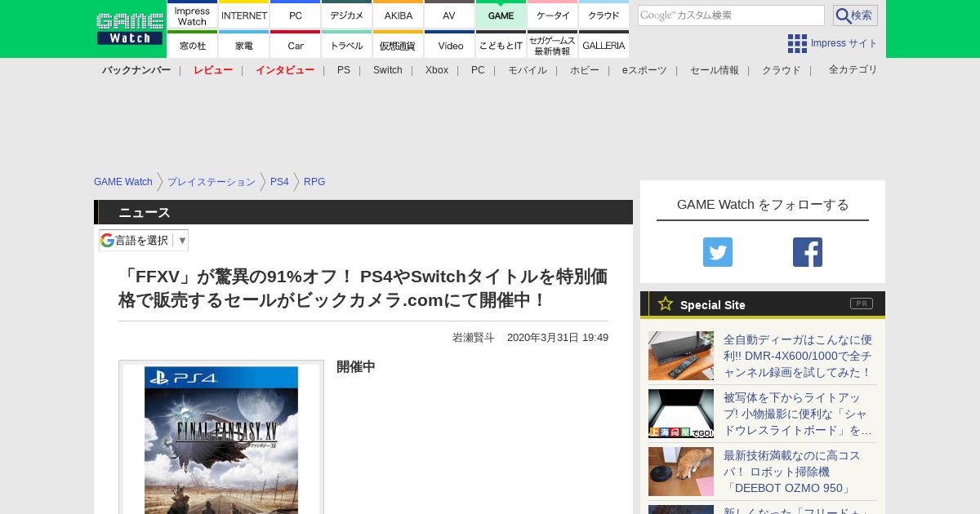This screenshot has height=514, width=980.
Task: Click the プレイステーション breadcrumb link
Action: point(212,182)
